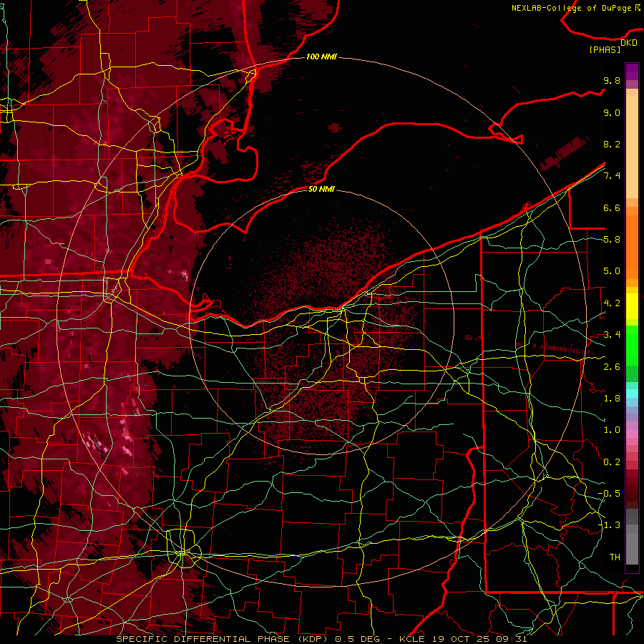Image resolution: width=644 pixels, height=644 pixels.
Task: Click the 0.2 scale value
Action: pyautogui.click(x=612, y=462)
